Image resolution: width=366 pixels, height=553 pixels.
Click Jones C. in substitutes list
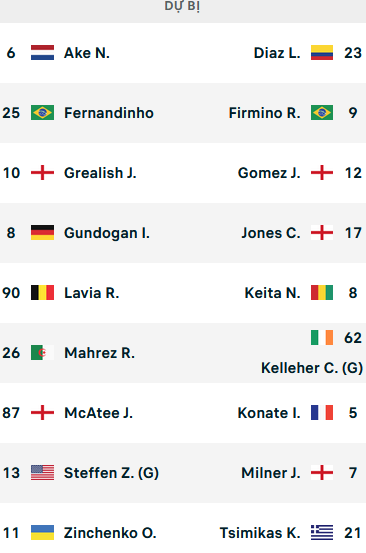pyautogui.click(x=271, y=233)
